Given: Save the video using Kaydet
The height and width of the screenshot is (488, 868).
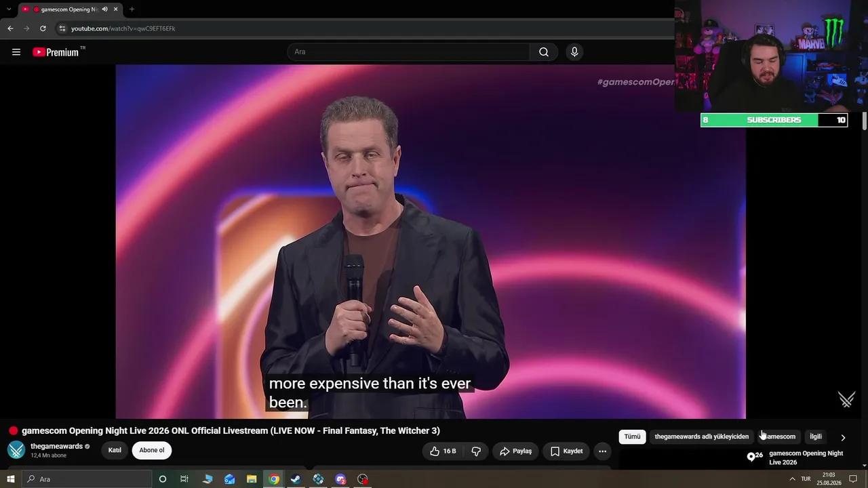Looking at the screenshot, I should point(567,451).
